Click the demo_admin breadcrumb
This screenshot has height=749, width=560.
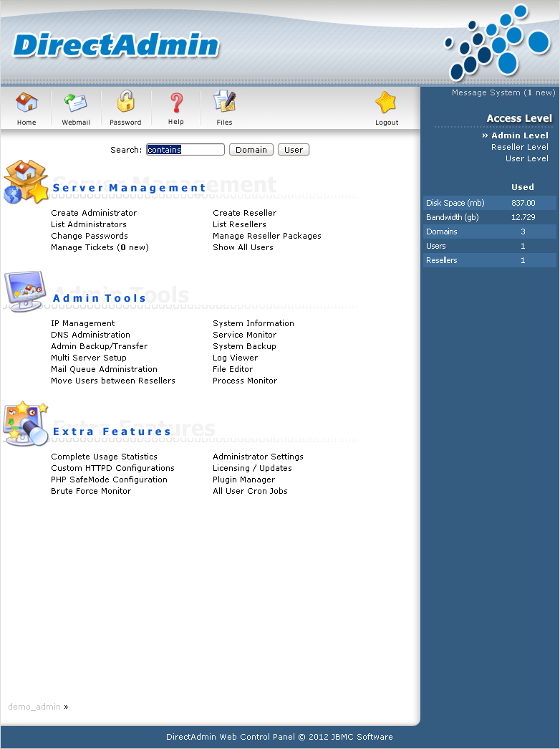pos(34,707)
